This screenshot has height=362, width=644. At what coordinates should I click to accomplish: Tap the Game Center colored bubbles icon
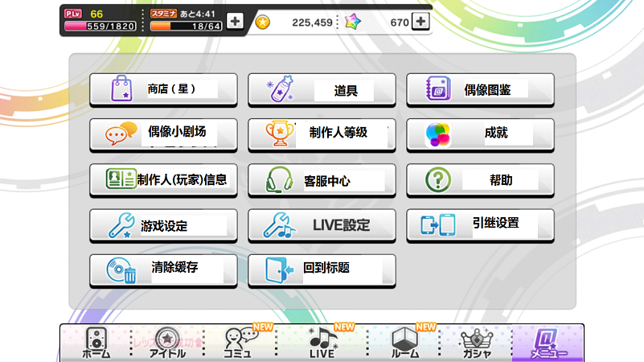(x=438, y=134)
